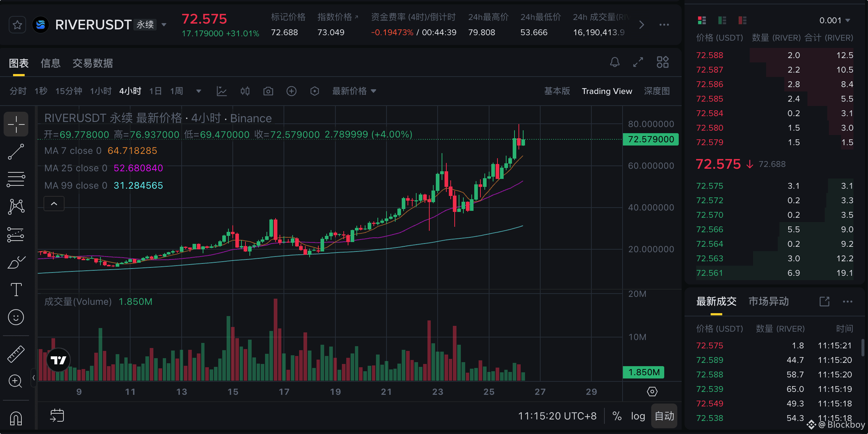Switch to the 深度图 depth chart view
Image resolution: width=868 pixels, height=434 pixels.
657,91
